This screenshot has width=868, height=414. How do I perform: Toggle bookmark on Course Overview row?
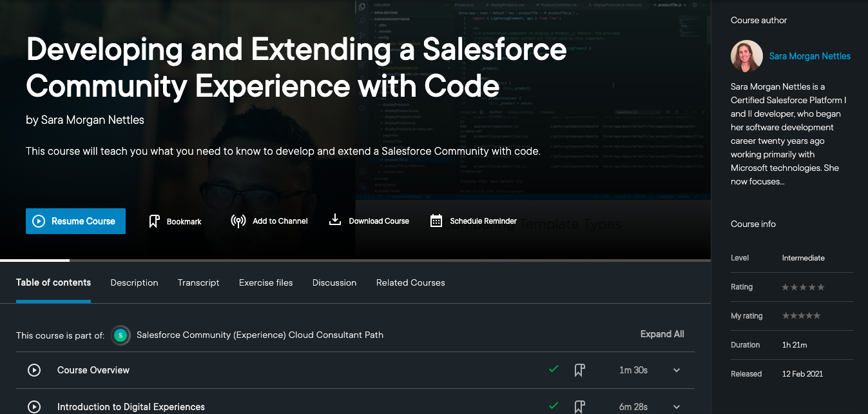pos(579,370)
